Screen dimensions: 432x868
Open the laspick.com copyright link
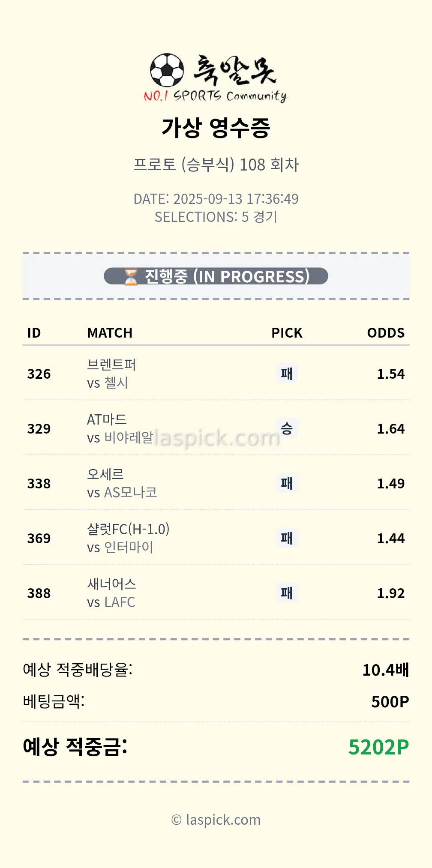pyautogui.click(x=216, y=820)
